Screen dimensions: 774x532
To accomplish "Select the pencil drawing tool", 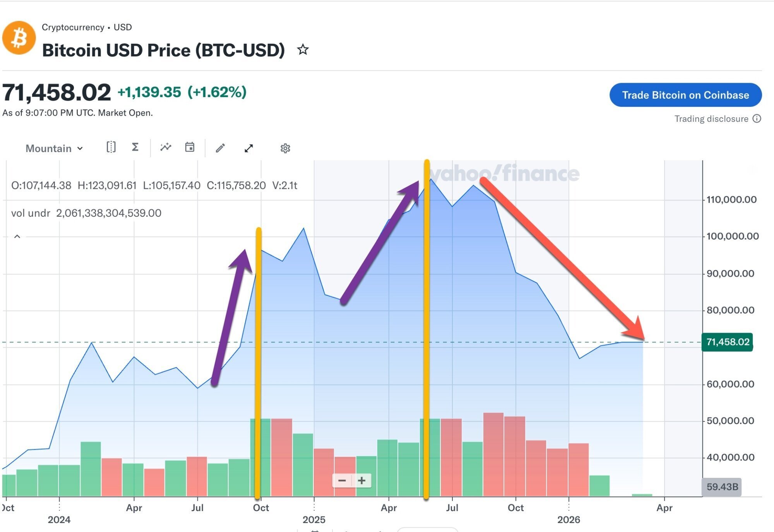I will [220, 148].
